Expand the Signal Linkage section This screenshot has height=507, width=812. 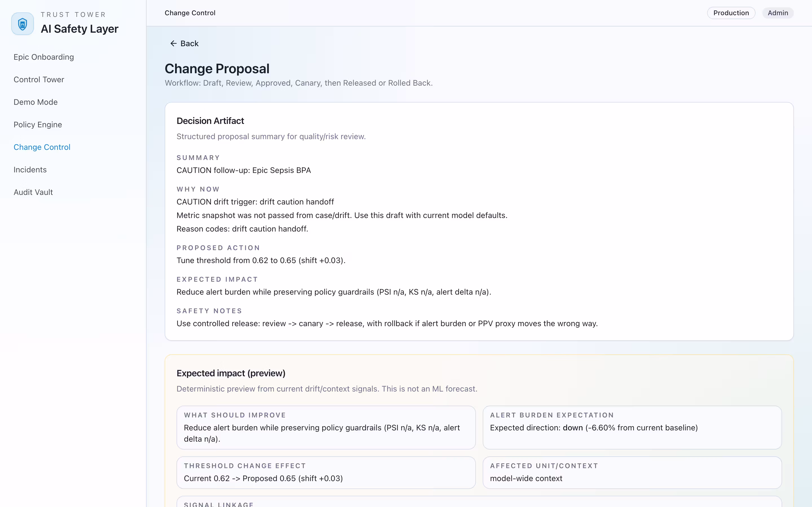click(x=218, y=504)
